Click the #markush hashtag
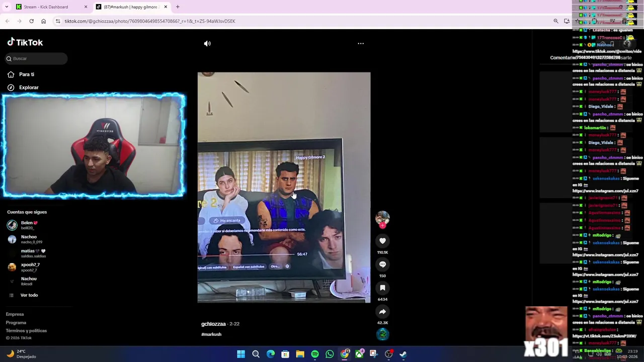644x362 pixels. click(x=211, y=334)
